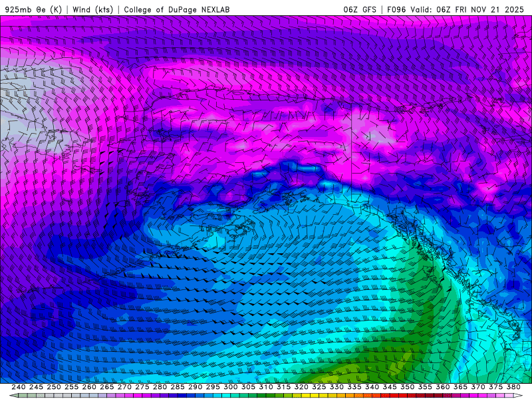532x399 pixels.
Task: Select the 250 color scale label
Action: (x=54, y=387)
